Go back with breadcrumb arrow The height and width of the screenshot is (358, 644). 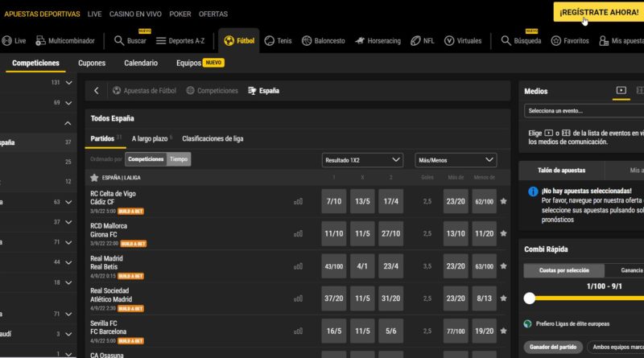[96, 91]
